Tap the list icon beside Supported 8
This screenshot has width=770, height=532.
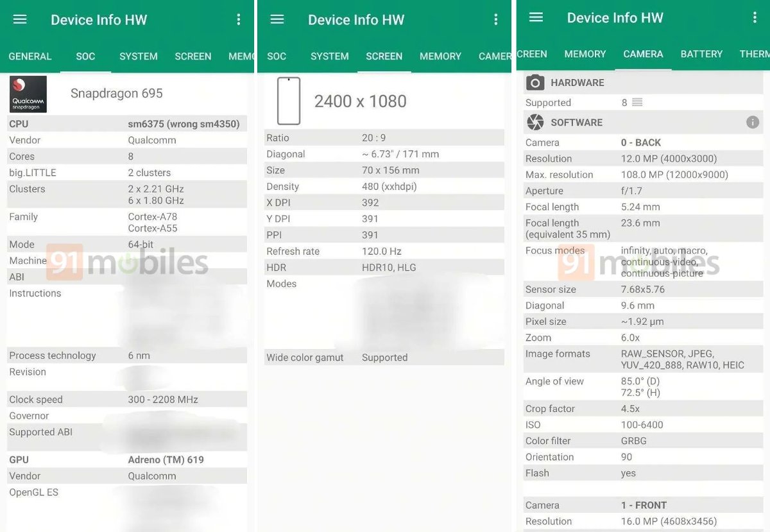pyautogui.click(x=637, y=102)
